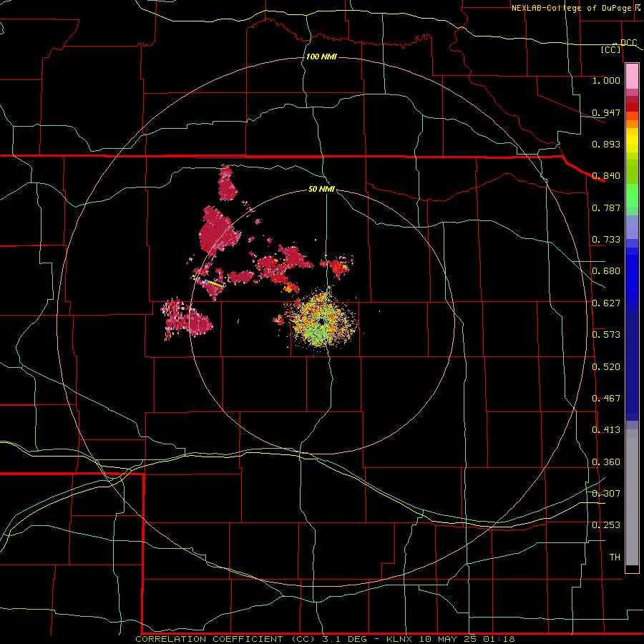The image size is (644, 644).
Task: Click the 50 NMI range ring label
Action: coord(321,190)
